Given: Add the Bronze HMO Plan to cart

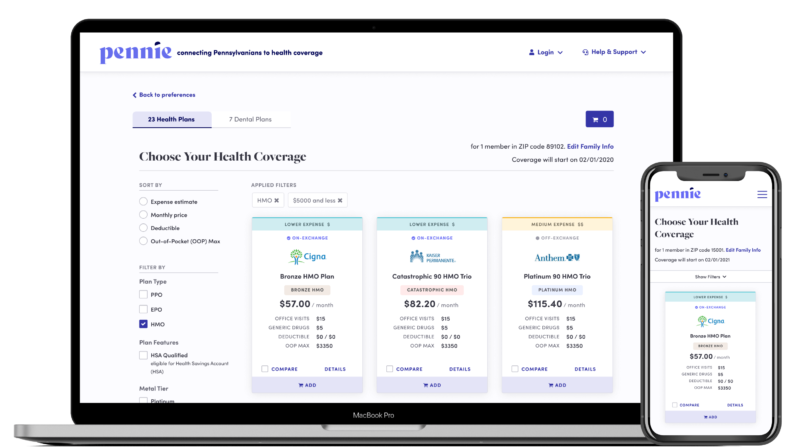Looking at the screenshot, I should 307,385.
